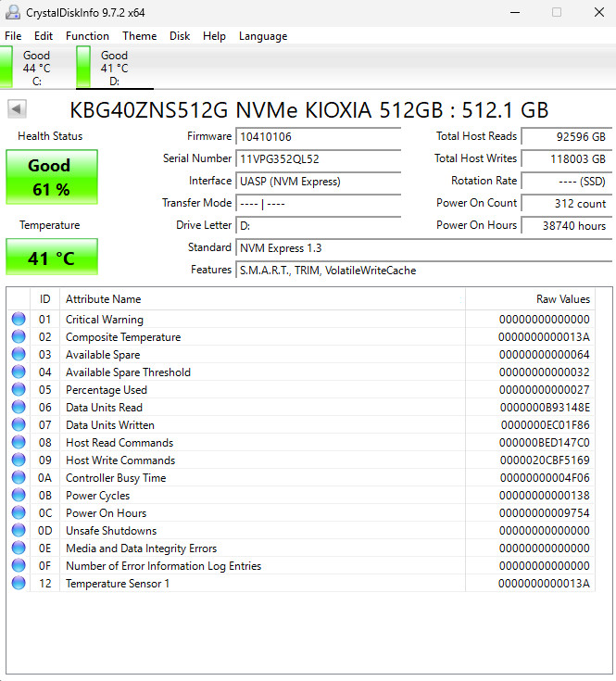The image size is (616, 681).
Task: Click the Interface field UASP (NVM Express)
Action: [x=319, y=181]
